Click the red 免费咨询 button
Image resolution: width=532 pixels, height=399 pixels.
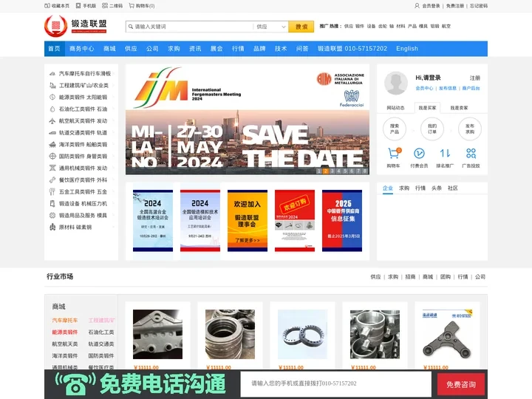461,384
